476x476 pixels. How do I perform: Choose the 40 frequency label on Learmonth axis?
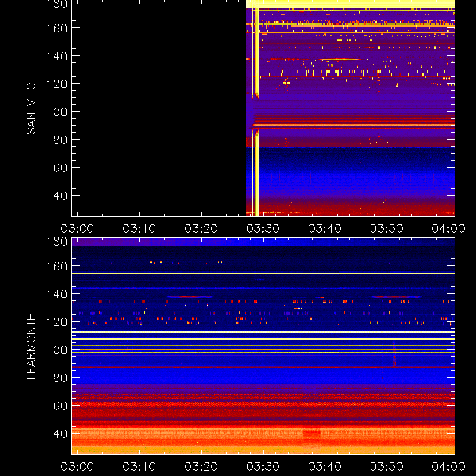point(60,434)
